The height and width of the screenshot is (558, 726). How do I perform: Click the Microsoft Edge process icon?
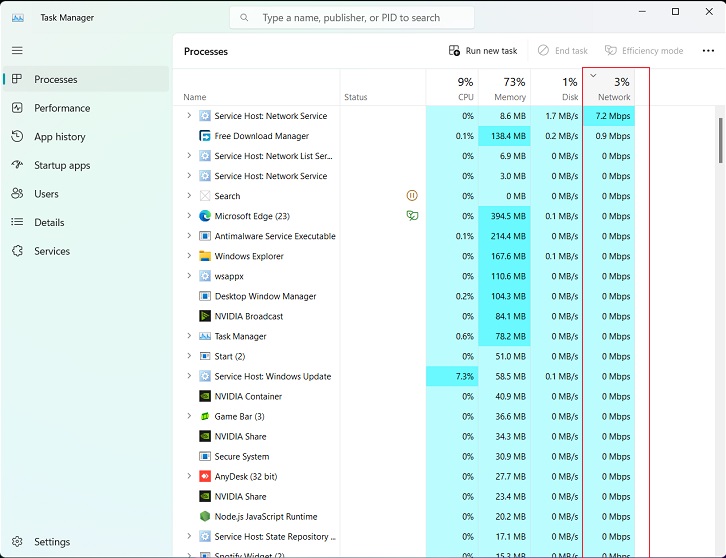[x=205, y=216]
